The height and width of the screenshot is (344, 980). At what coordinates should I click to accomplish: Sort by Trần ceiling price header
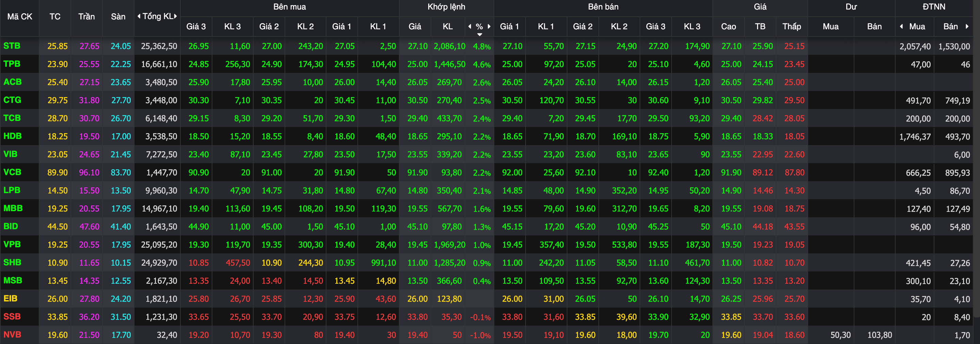pos(86,16)
